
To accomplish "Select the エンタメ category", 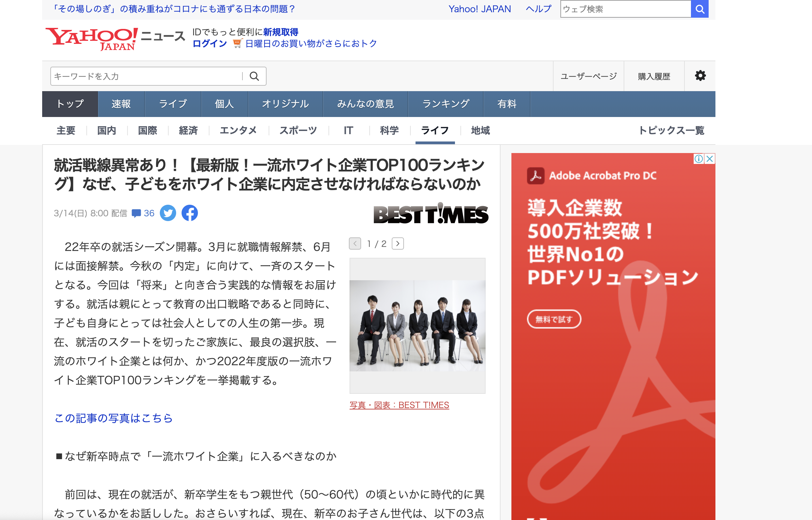I will (238, 130).
